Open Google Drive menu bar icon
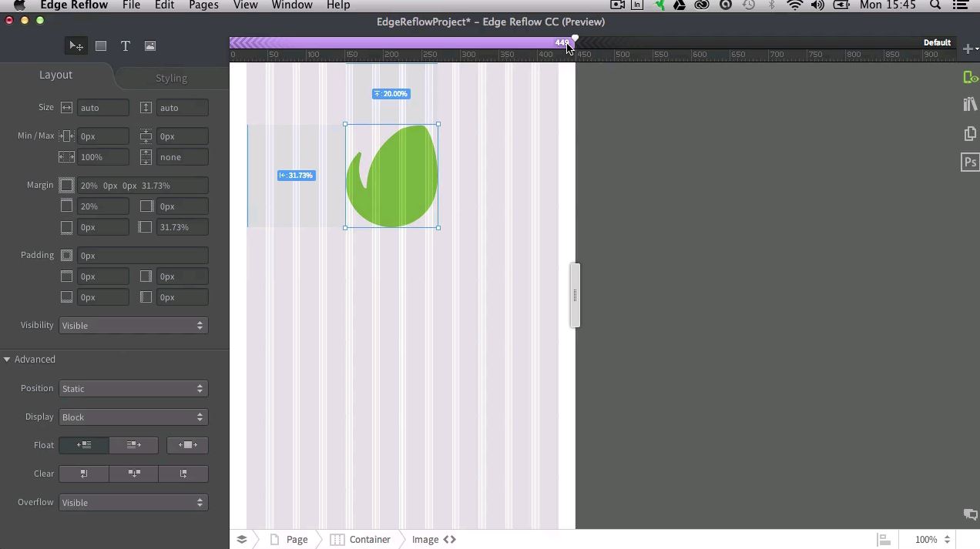This screenshot has height=549, width=980. coord(680,5)
